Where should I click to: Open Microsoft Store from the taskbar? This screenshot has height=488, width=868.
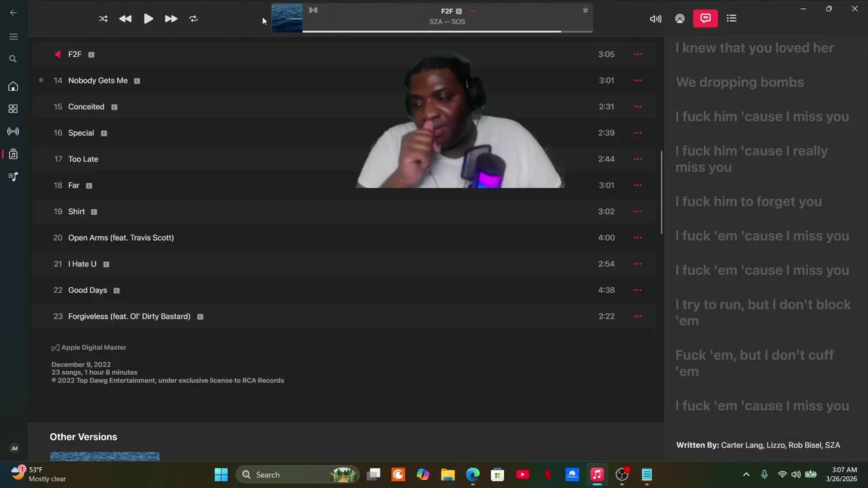click(498, 474)
